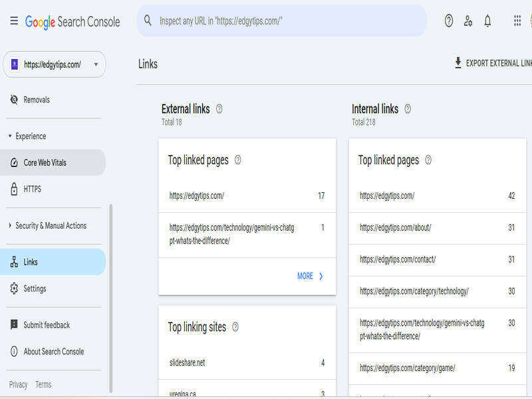This screenshot has height=399, width=532.
Task: Open the property selector dropdown arrow
Action: tap(96, 65)
